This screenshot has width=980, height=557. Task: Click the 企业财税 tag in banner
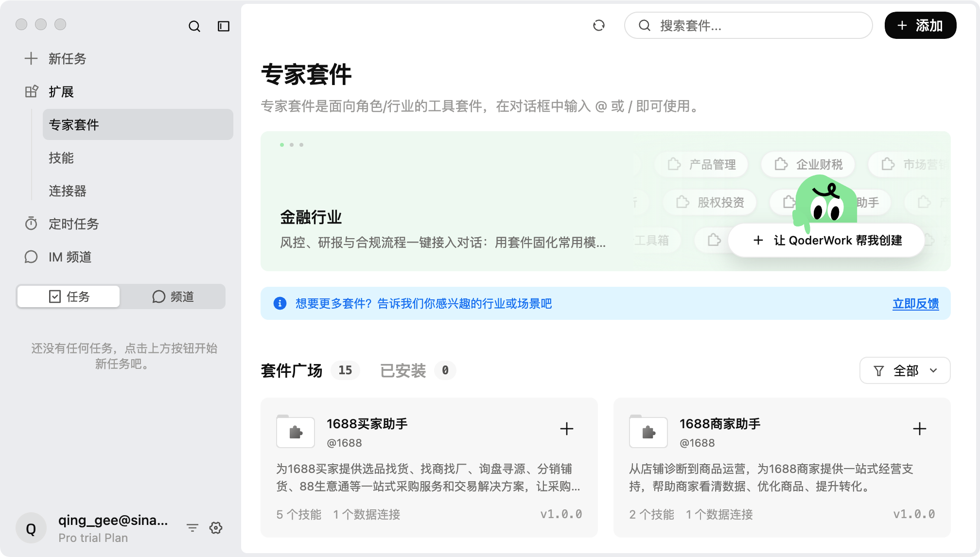[x=808, y=164]
